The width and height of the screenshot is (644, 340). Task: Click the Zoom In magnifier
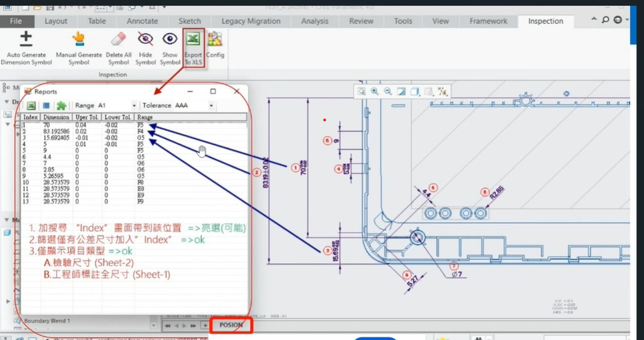(x=374, y=91)
